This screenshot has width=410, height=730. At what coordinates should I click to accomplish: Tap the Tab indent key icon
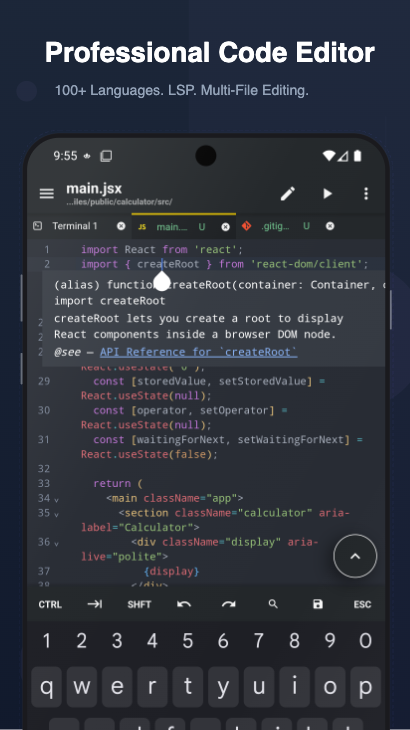(x=95, y=604)
